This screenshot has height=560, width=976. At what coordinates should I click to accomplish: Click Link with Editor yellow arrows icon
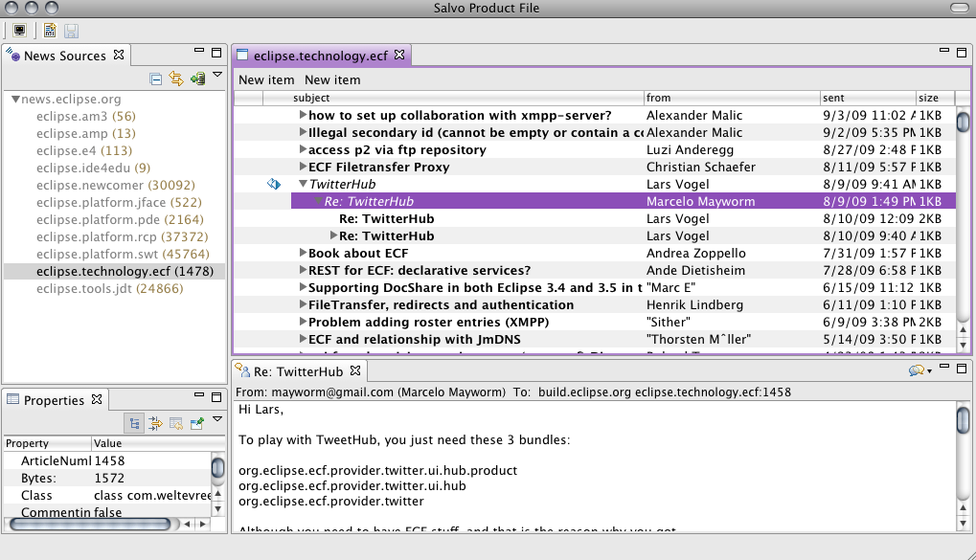point(176,78)
